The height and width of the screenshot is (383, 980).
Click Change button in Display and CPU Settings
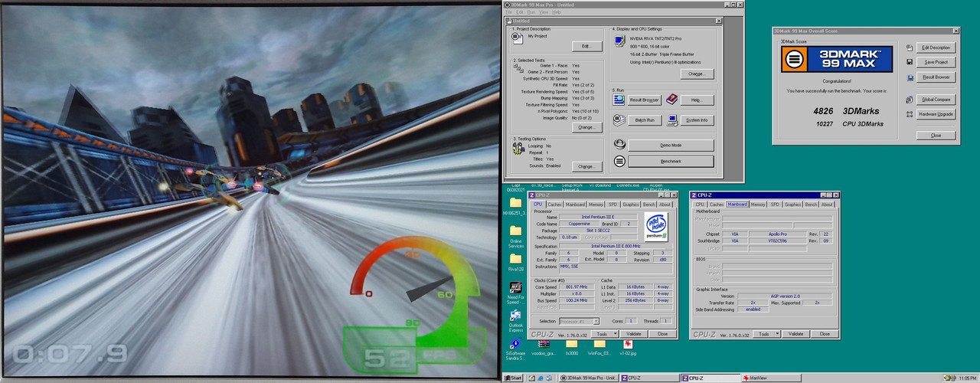pyautogui.click(x=697, y=74)
